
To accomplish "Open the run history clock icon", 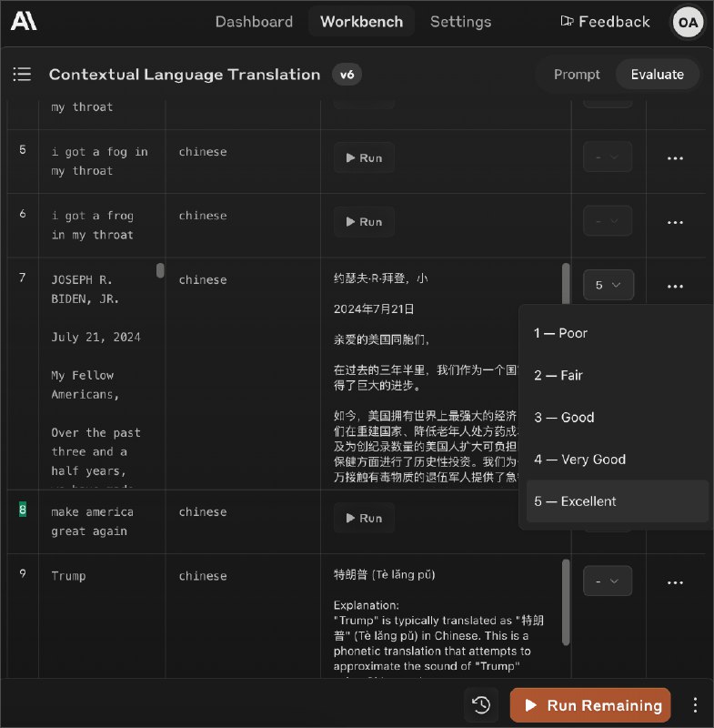I will (481, 704).
